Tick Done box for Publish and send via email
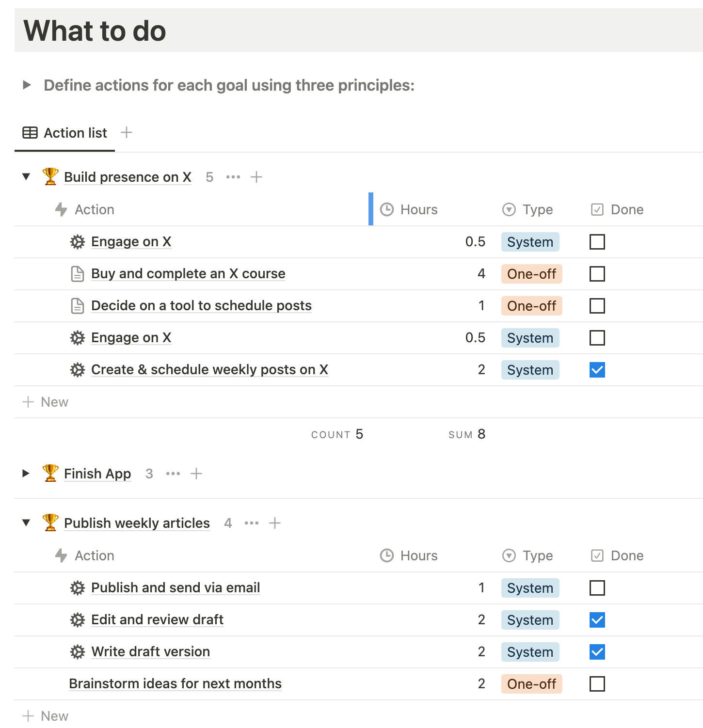This screenshot has height=728, width=703. pos(597,588)
